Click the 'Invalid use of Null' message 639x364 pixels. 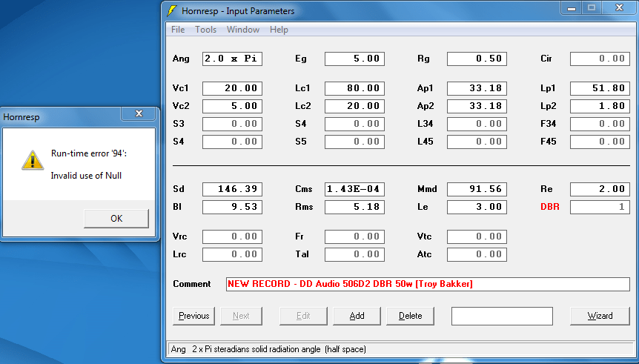coord(86,176)
